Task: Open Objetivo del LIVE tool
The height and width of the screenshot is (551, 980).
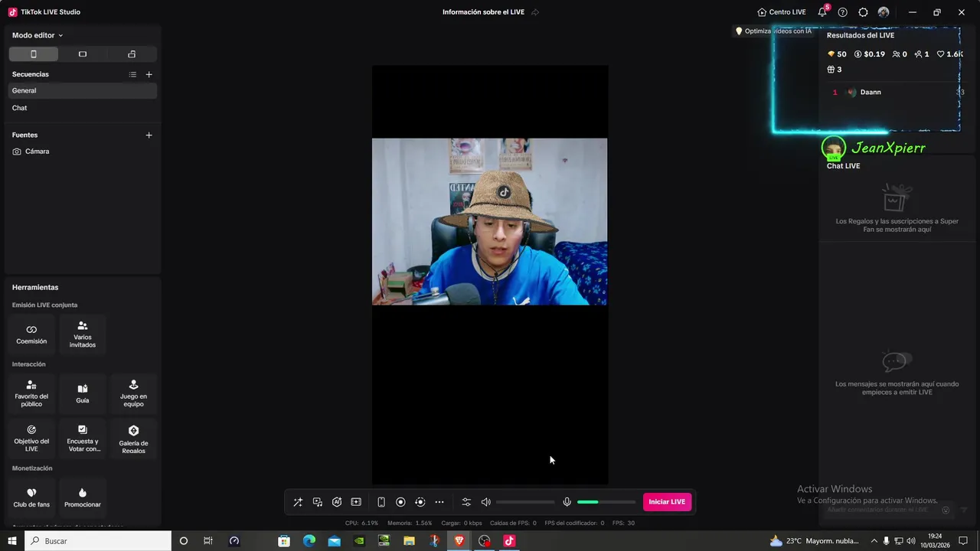Action: click(x=31, y=439)
